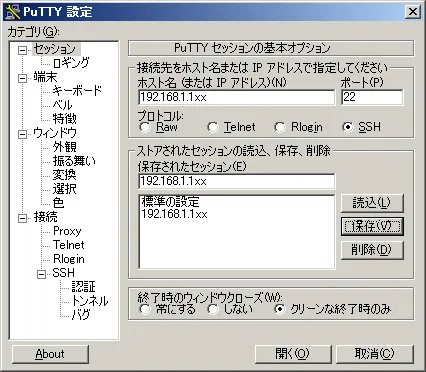
Task: Collapse the SSH tree node
Action: coord(42,275)
